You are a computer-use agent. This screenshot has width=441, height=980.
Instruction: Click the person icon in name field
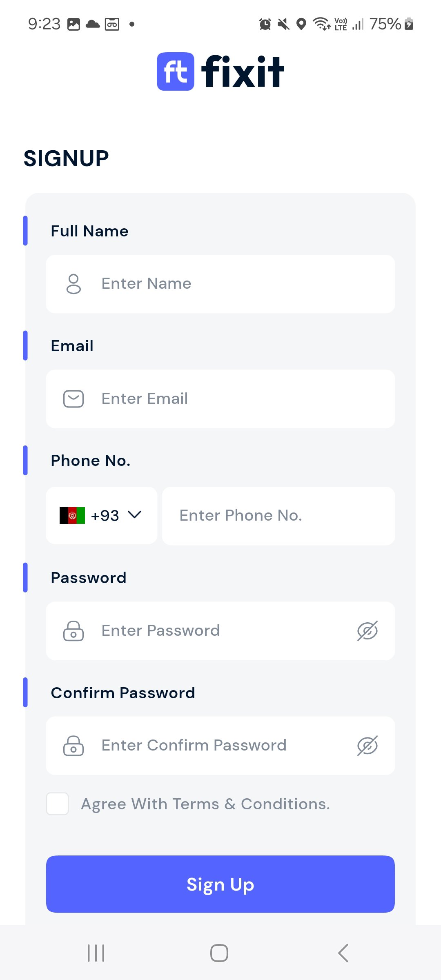(x=73, y=284)
